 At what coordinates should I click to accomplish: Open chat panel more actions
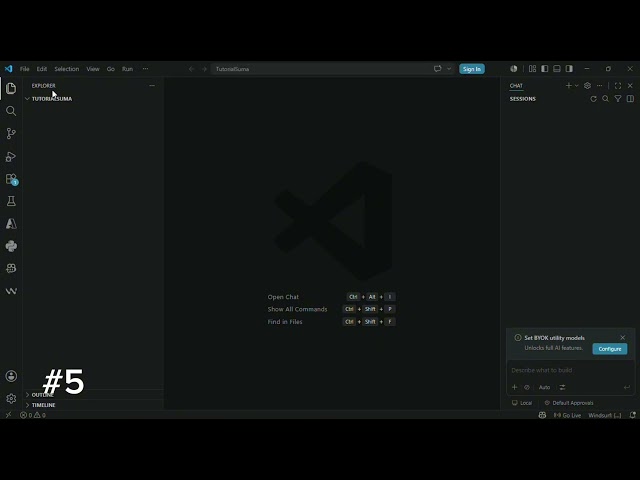pos(599,86)
